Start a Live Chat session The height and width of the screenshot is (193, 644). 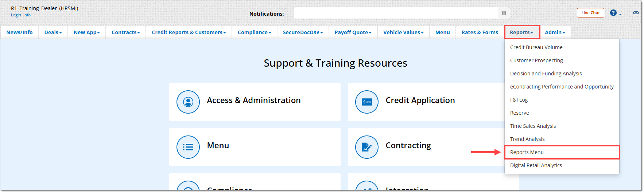[x=590, y=13]
